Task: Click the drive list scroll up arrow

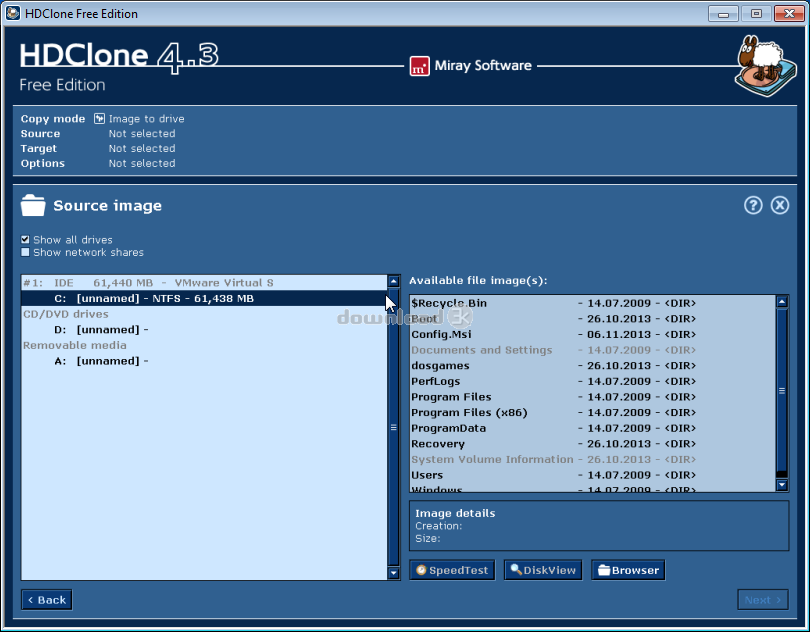Action: tap(394, 282)
